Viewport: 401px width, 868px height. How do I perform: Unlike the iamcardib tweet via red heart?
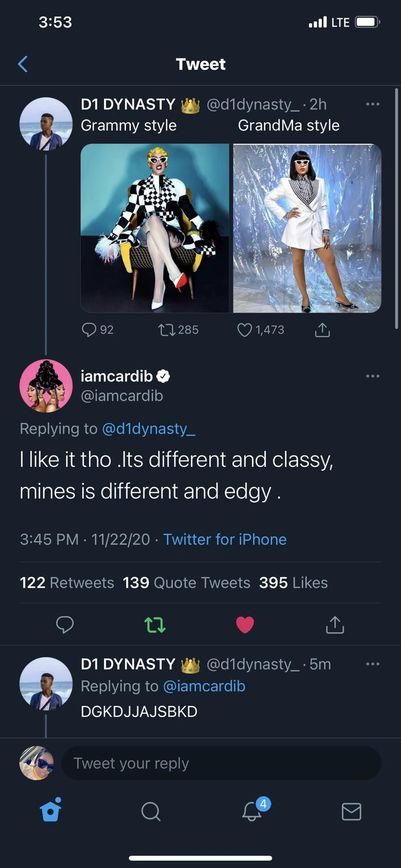(x=245, y=625)
